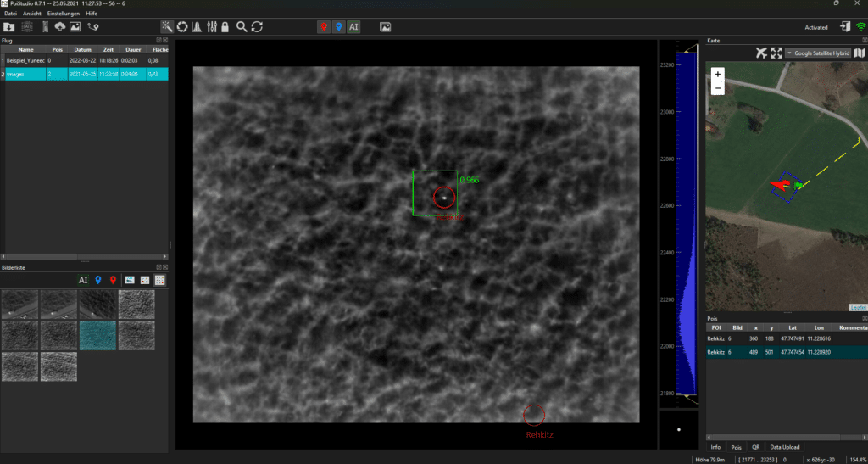Click the magic wand tool in toolbar
The width and height of the screenshot is (868, 464).
(x=167, y=27)
